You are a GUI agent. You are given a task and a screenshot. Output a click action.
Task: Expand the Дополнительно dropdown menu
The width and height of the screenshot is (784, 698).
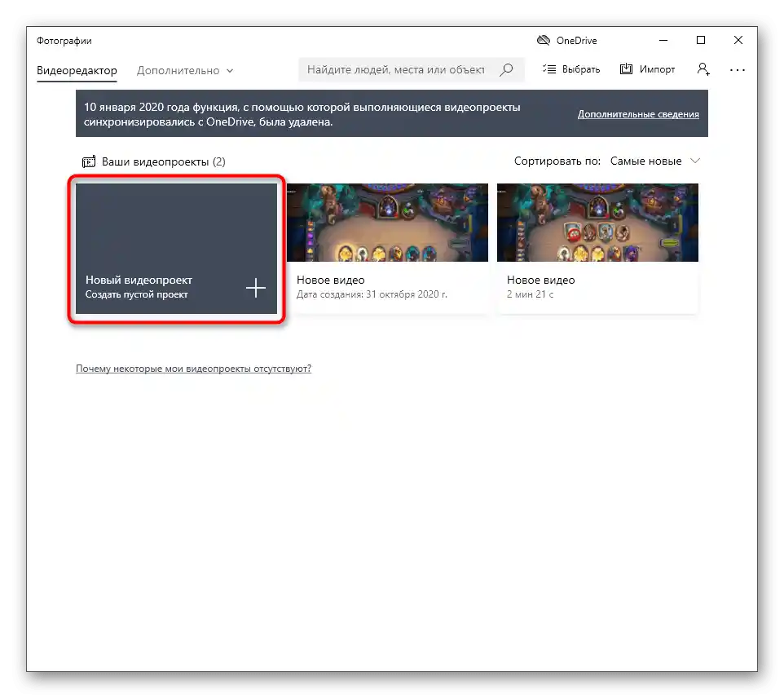(x=185, y=71)
